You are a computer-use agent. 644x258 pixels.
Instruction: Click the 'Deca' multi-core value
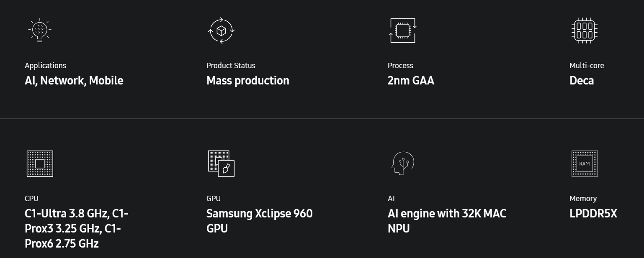click(581, 81)
